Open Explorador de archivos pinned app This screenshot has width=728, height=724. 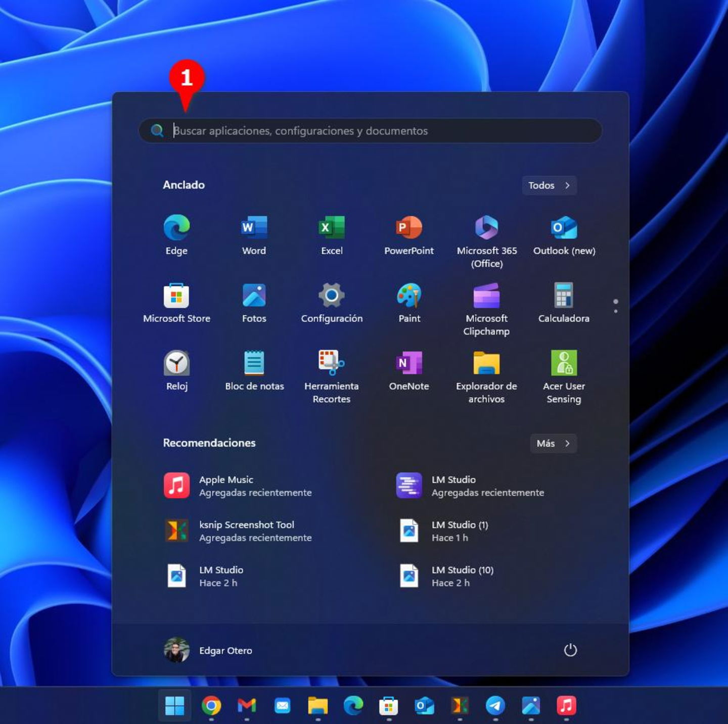point(487,376)
